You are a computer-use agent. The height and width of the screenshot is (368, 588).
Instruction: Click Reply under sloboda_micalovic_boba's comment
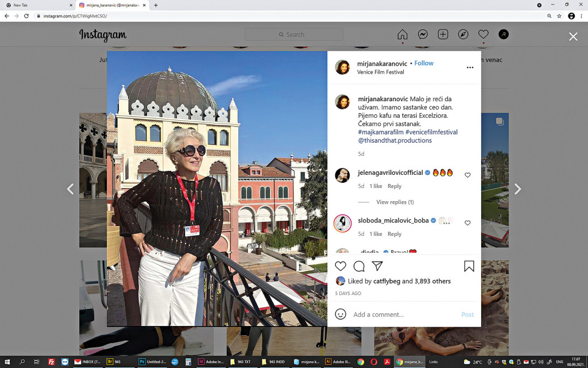point(394,234)
